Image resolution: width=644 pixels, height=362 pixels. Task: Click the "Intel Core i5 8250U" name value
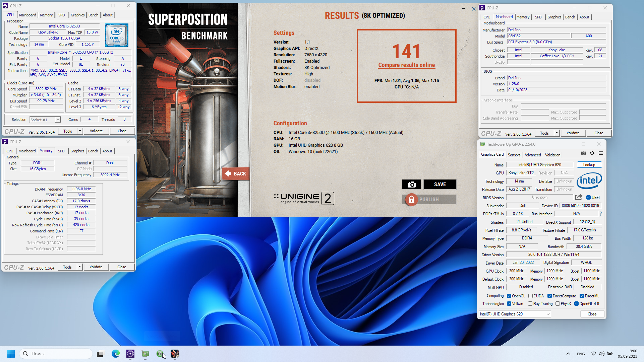click(x=64, y=26)
